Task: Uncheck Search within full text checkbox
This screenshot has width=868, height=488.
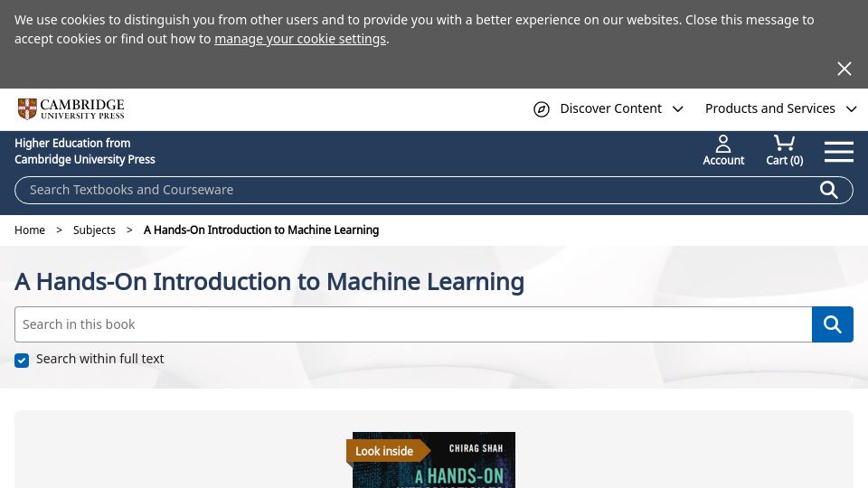Action: tap(22, 361)
